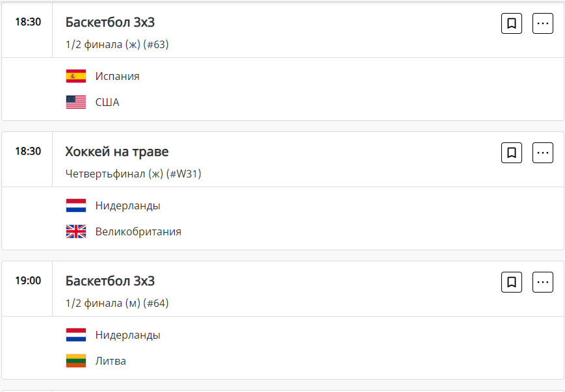Screen dimensions: 565x392
Task: Open the Хоккей на траве event title
Action: pyautogui.click(x=117, y=152)
